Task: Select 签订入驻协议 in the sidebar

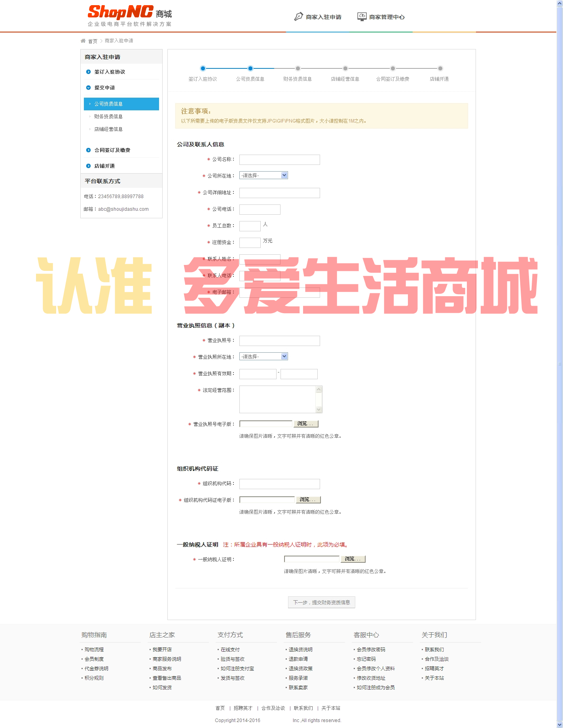Action: pyautogui.click(x=110, y=72)
